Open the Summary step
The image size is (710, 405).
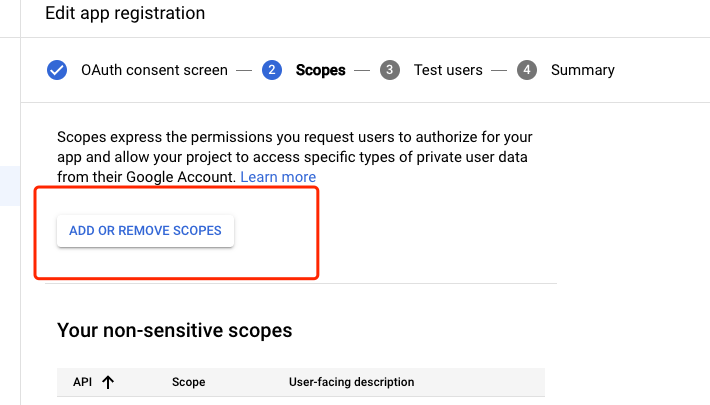582,70
